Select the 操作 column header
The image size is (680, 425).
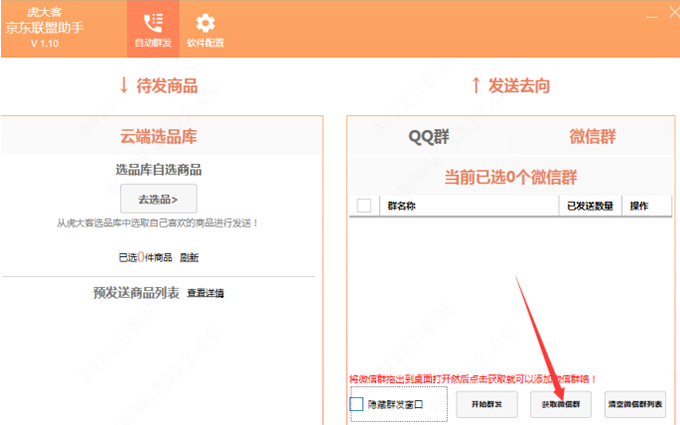(647, 206)
